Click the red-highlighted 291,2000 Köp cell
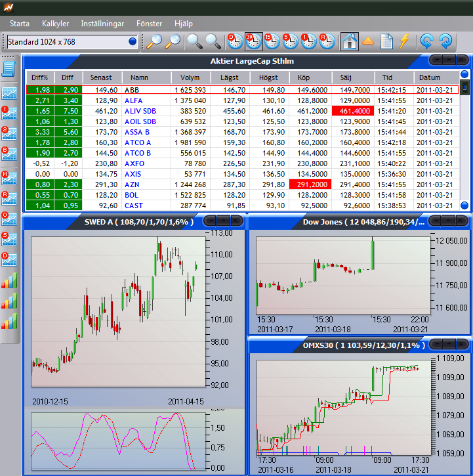The height and width of the screenshot is (476, 473). click(x=310, y=184)
